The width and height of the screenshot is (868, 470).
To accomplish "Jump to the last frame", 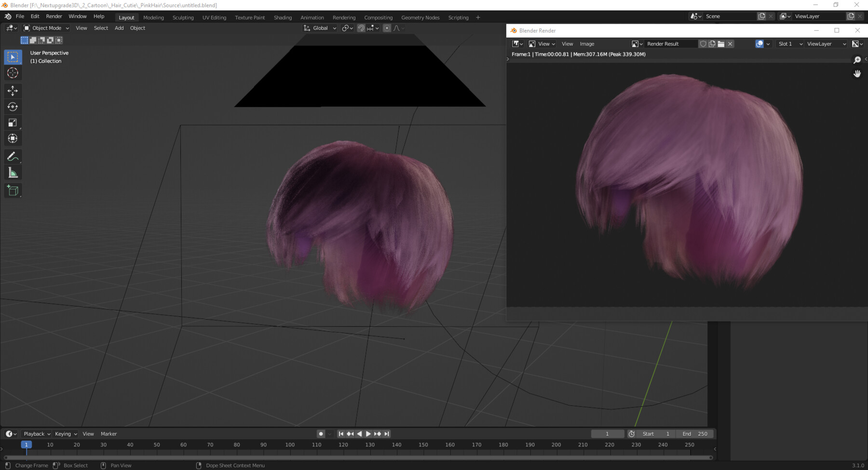I will [387, 434].
